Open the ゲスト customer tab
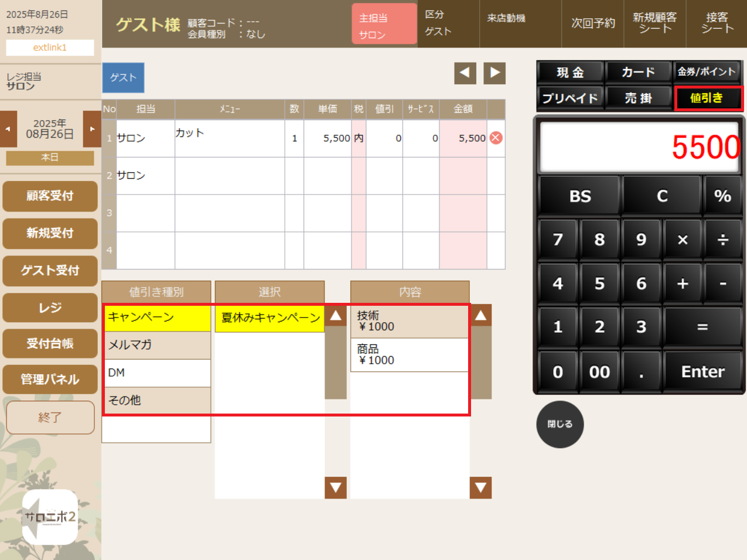Viewport: 747px width, 560px height. (123, 77)
